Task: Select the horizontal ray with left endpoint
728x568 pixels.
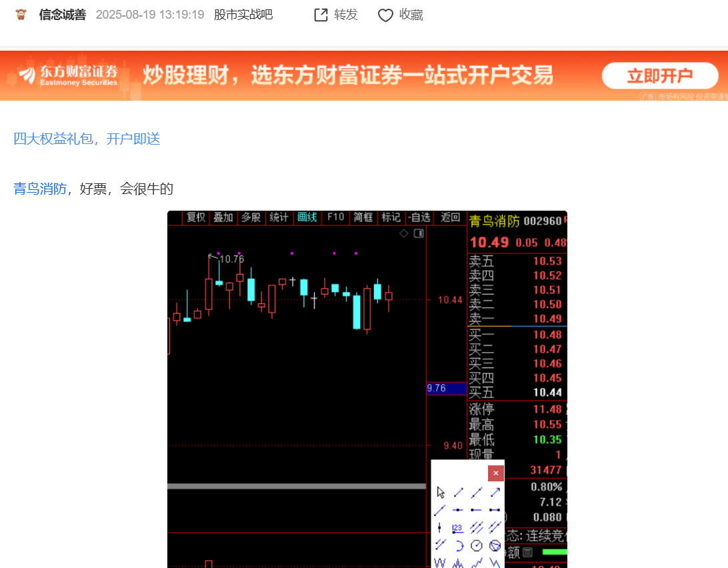Action: tap(477, 510)
